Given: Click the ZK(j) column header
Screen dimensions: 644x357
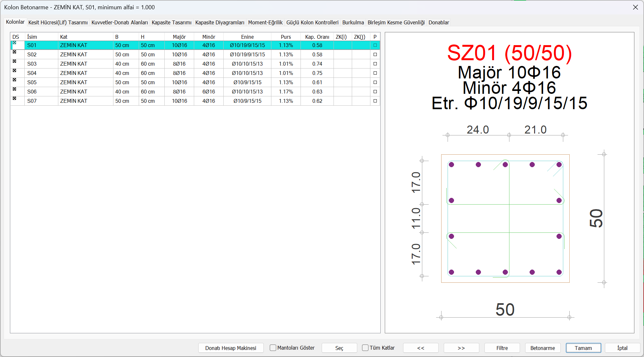Looking at the screenshot, I should coord(361,37).
